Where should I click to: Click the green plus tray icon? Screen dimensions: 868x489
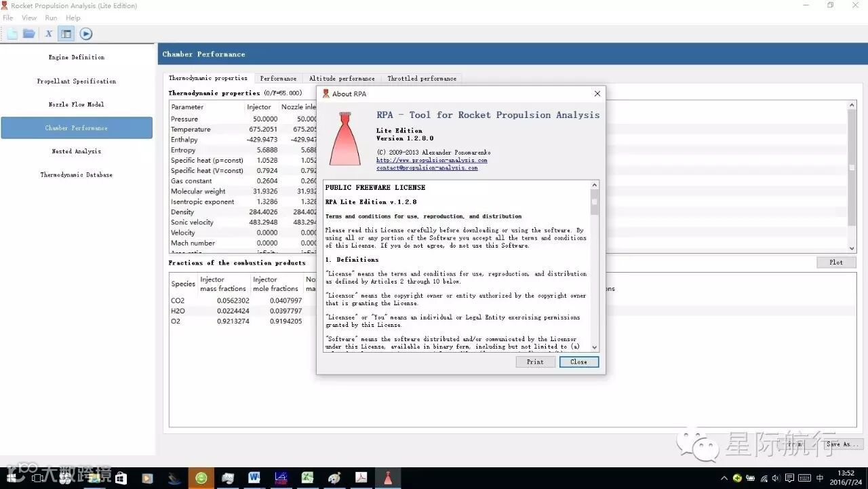coord(738,478)
